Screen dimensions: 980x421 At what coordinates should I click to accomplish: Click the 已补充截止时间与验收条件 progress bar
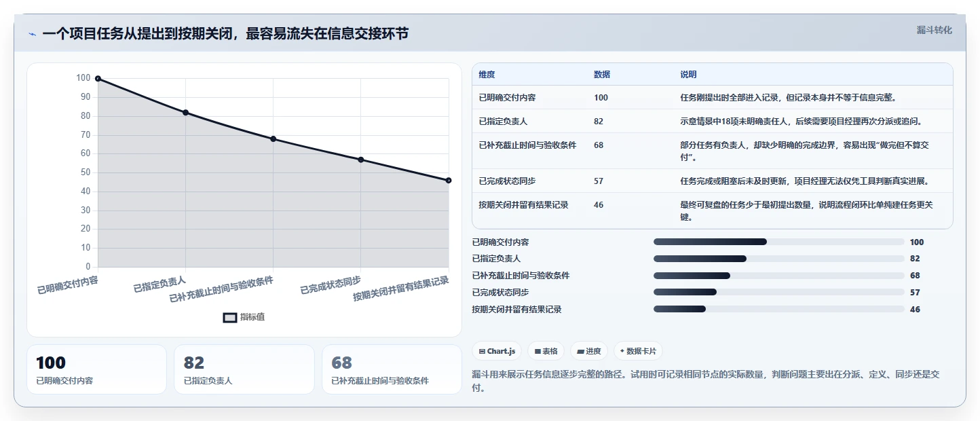coord(778,276)
